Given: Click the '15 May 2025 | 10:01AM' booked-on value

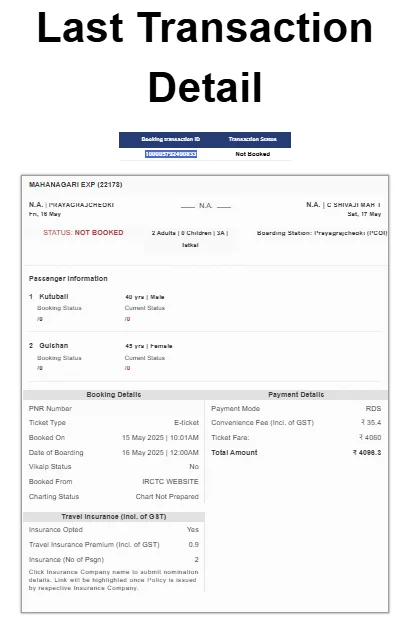Looking at the screenshot, I should [160, 438].
